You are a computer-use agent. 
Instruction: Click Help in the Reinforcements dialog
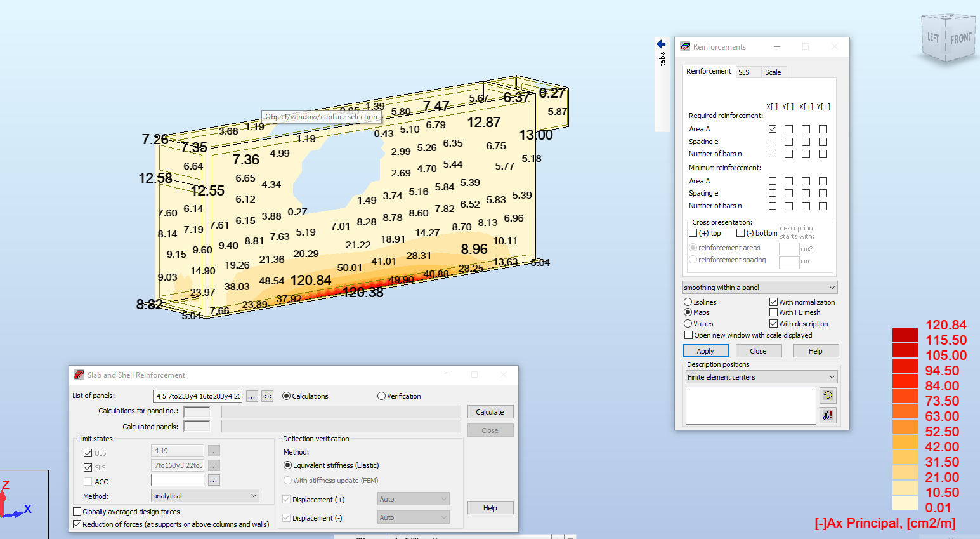816,351
